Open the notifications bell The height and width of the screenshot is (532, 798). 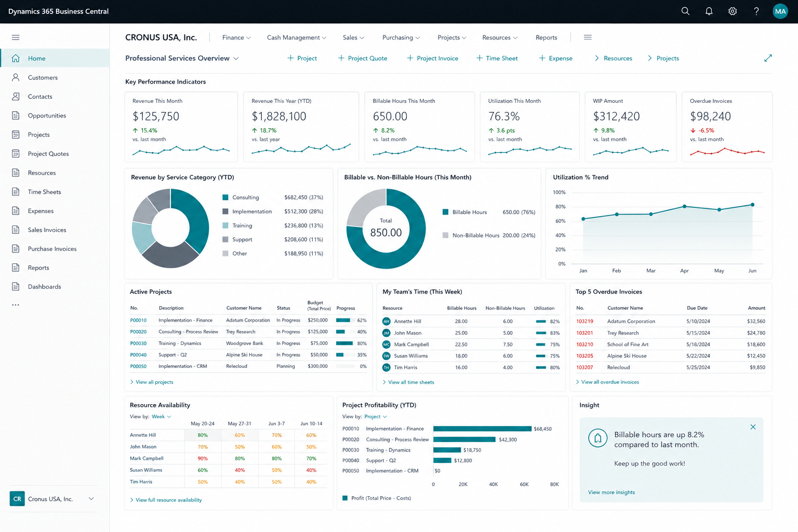pyautogui.click(x=709, y=11)
